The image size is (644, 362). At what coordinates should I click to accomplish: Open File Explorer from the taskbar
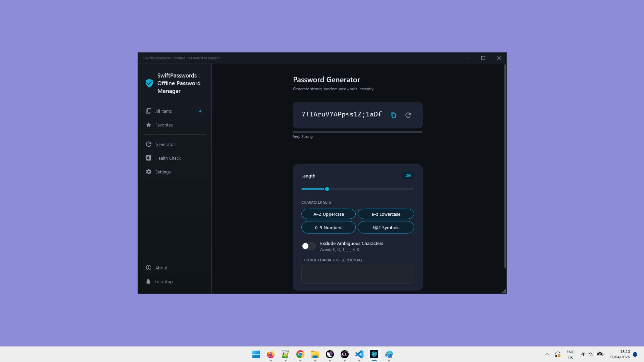tap(315, 354)
